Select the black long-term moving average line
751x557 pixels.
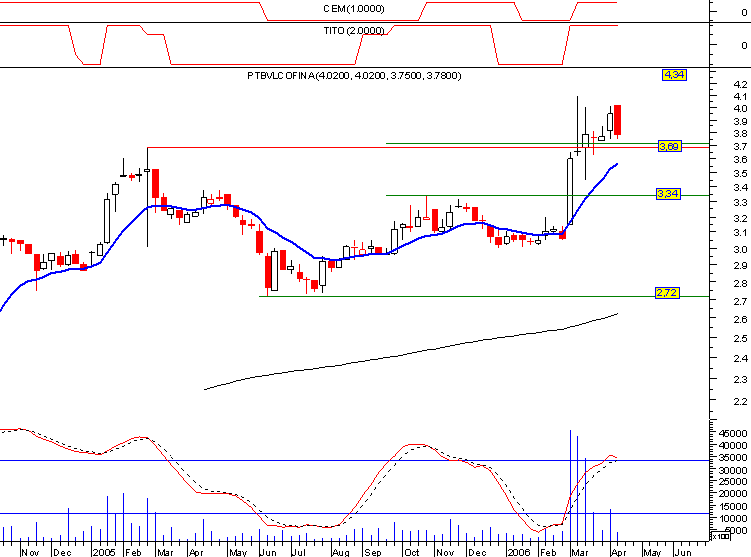tap(411, 354)
